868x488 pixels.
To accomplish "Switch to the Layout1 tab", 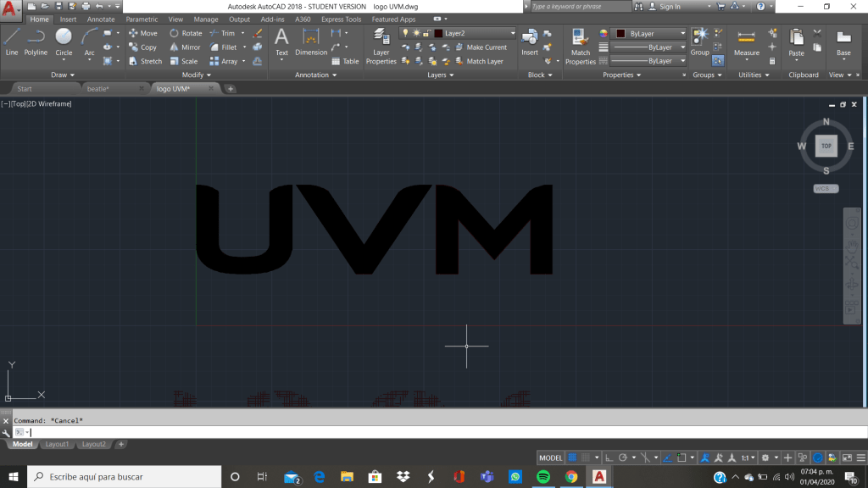I will click(x=57, y=444).
